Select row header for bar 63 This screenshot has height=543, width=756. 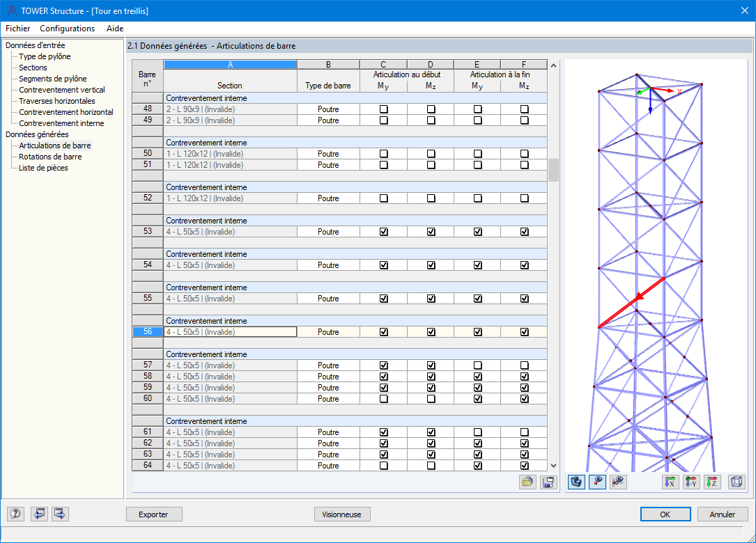tap(148, 455)
